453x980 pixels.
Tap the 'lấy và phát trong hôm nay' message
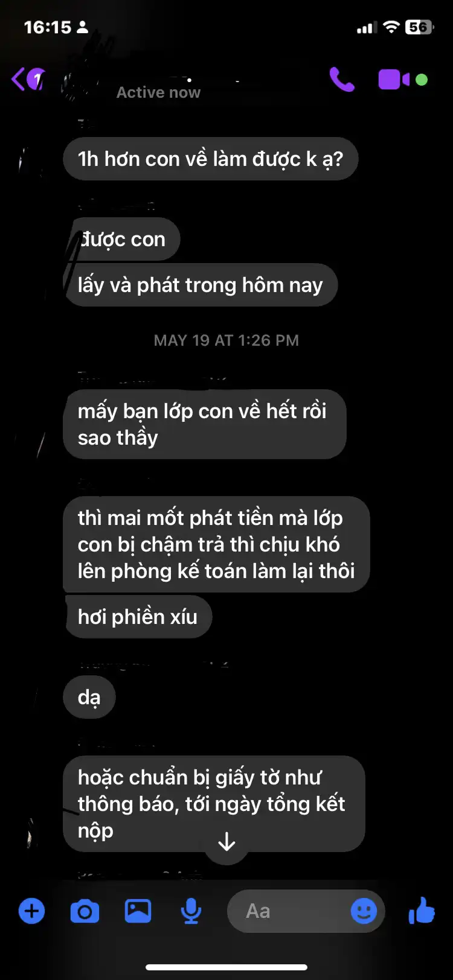200,285
